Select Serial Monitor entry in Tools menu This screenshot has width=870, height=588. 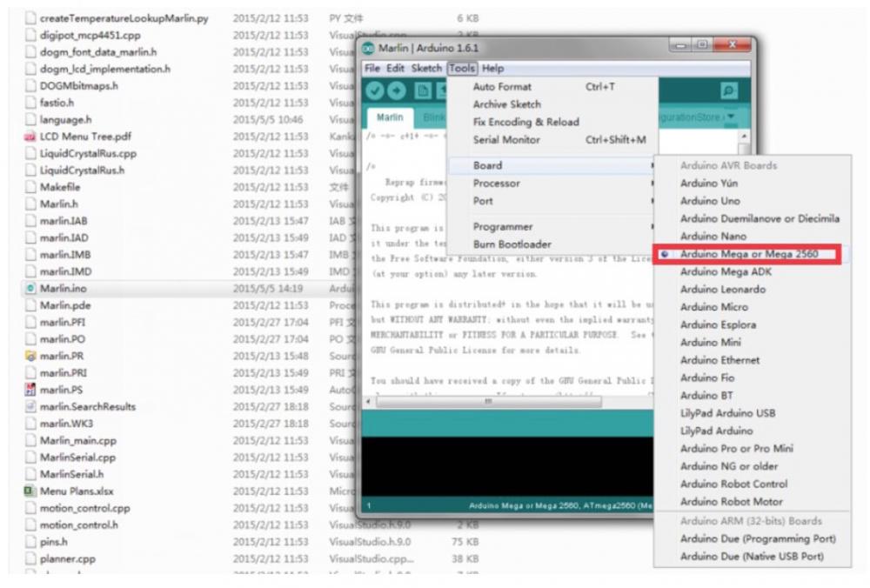pyautogui.click(x=552, y=140)
